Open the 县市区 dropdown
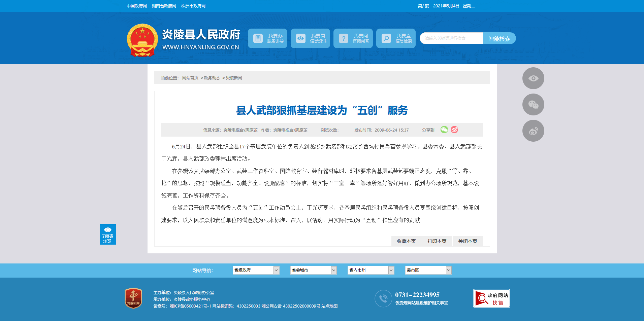 pos(428,270)
